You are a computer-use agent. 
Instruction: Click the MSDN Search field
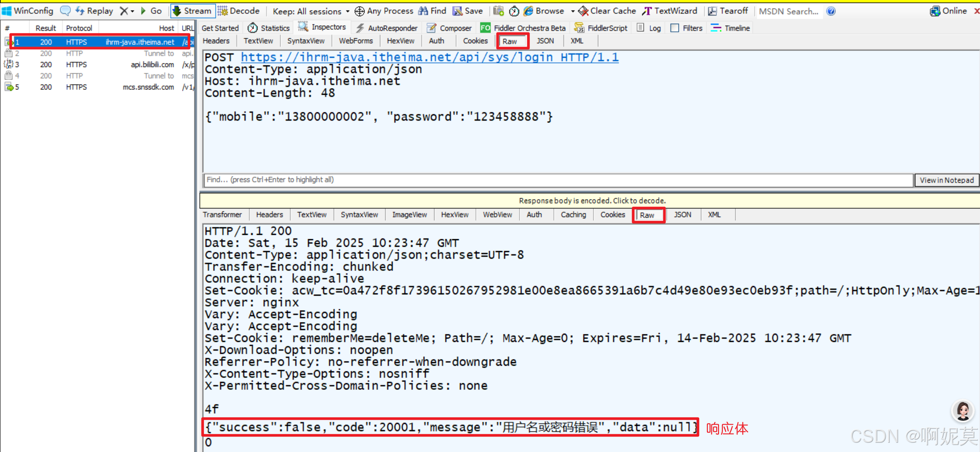[788, 11]
